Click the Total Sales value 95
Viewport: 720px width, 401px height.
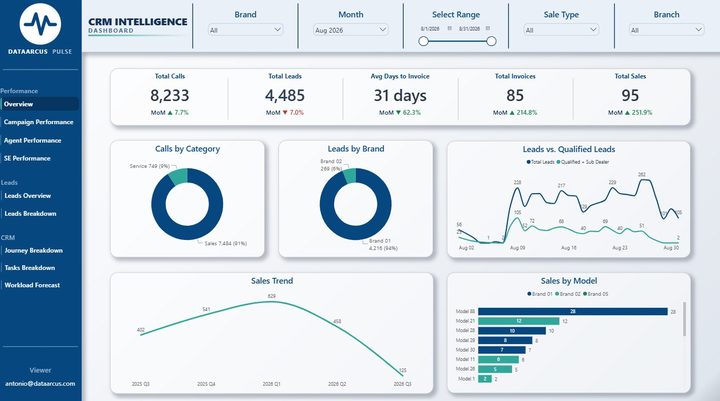[x=630, y=95]
